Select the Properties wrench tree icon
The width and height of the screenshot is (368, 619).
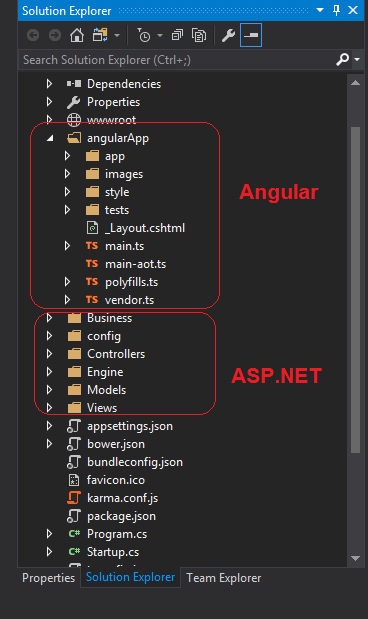[x=74, y=102]
